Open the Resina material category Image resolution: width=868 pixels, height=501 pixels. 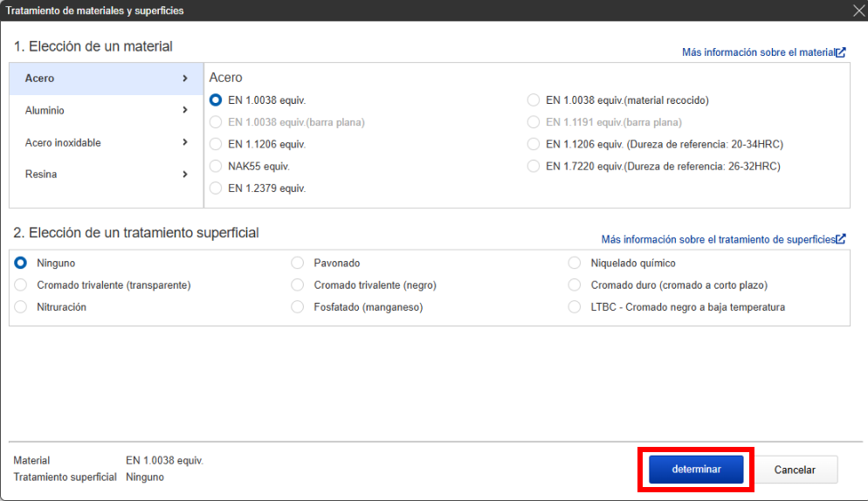[x=106, y=175]
